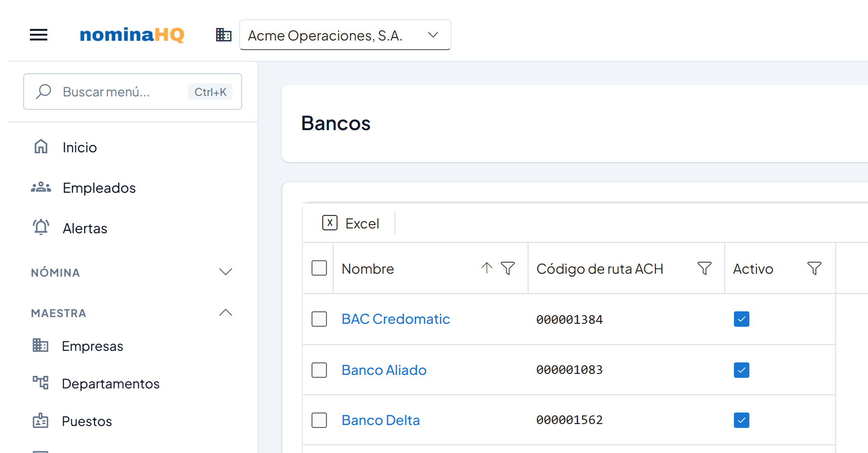Open the BAC Credomatic bank link
Screen dimensions: 868x453
click(396, 319)
